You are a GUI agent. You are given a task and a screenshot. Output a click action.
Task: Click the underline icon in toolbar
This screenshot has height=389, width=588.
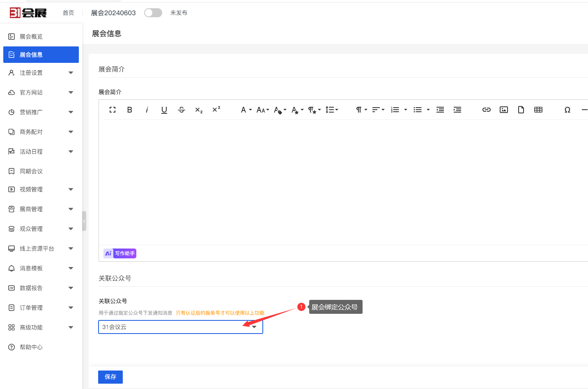pyautogui.click(x=164, y=110)
